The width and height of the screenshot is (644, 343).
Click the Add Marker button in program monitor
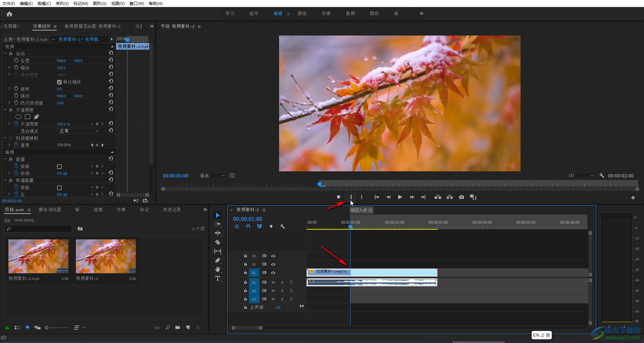(x=338, y=197)
